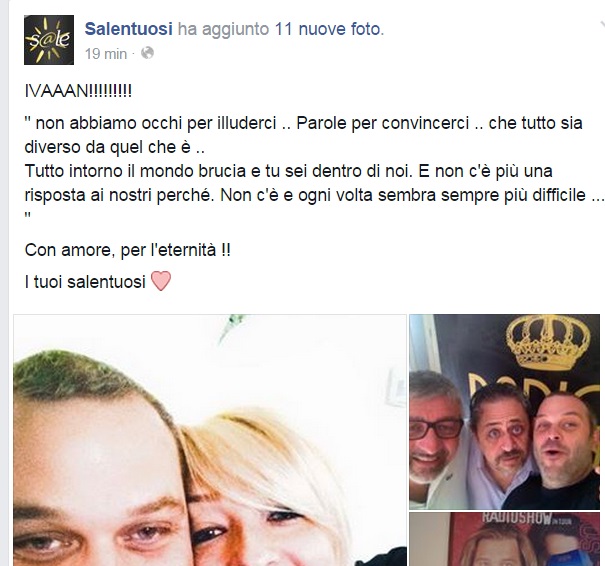
Task: Open the Salentuosi page name link
Action: pyautogui.click(x=128, y=29)
